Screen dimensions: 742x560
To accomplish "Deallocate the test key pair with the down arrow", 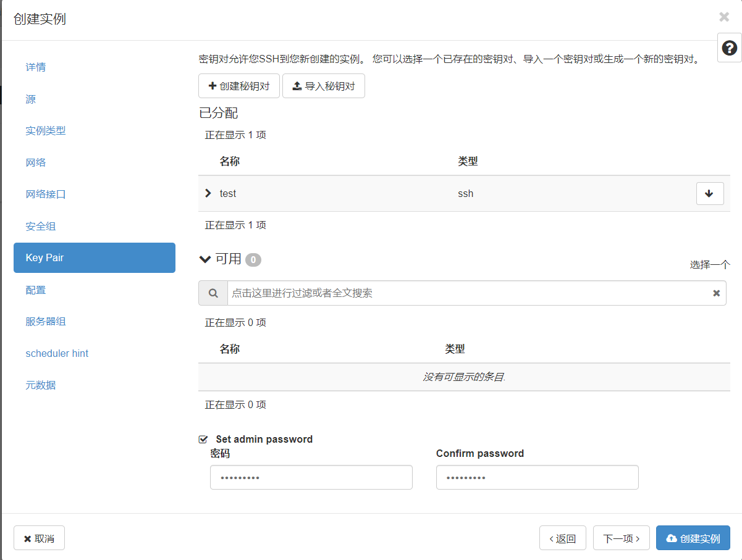I will (x=710, y=193).
